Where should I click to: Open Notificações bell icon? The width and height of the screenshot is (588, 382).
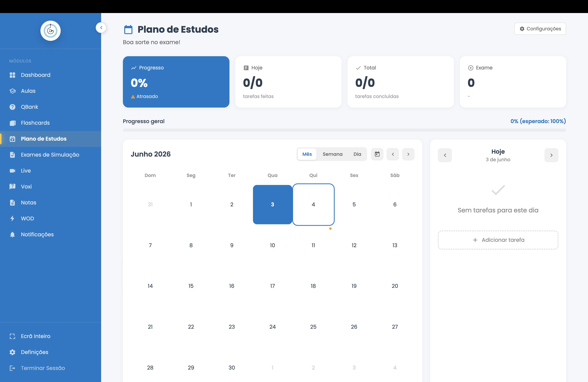click(x=12, y=235)
